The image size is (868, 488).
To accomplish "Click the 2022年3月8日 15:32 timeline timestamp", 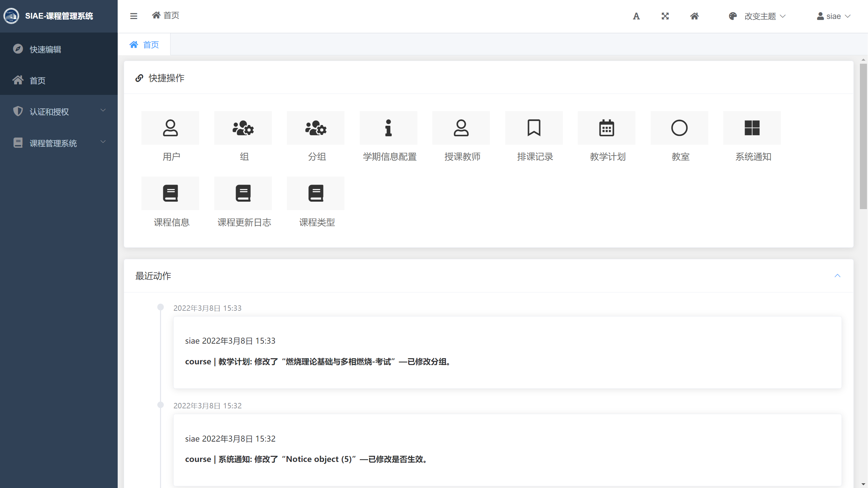I will coord(208,406).
